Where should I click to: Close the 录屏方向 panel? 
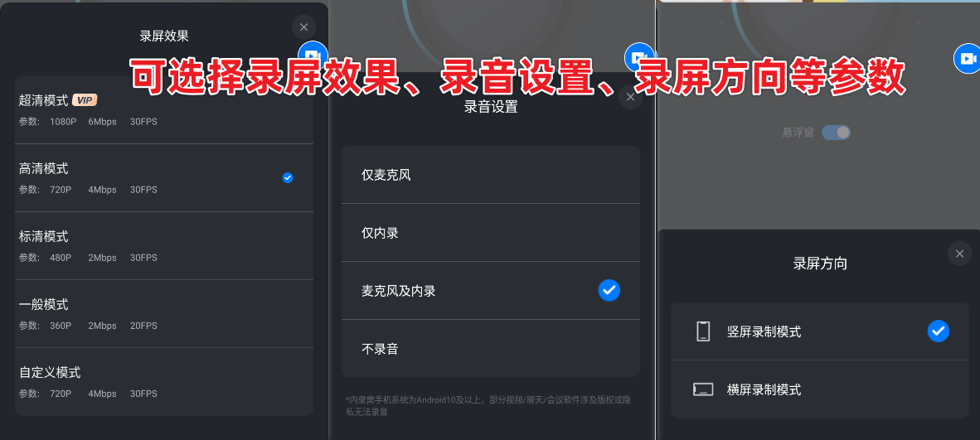click(959, 254)
